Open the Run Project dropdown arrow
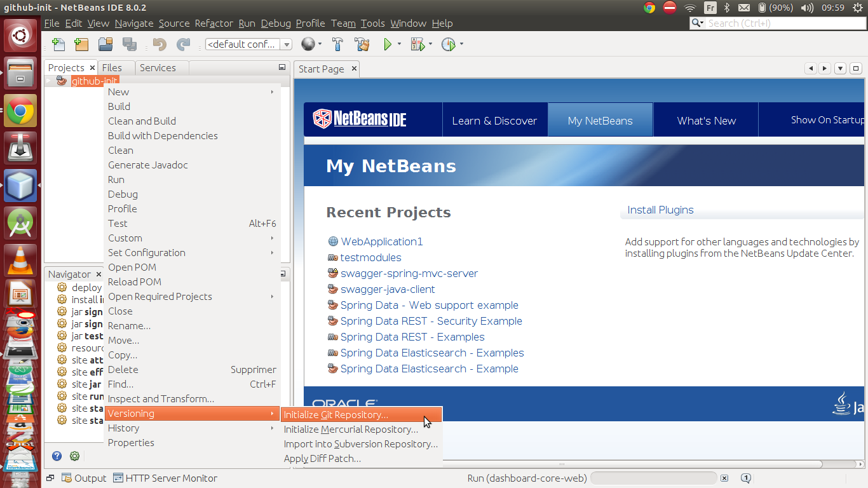 tap(399, 44)
